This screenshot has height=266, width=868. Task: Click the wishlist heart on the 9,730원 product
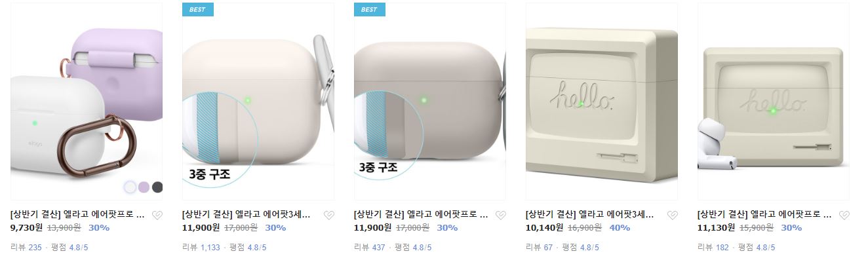tap(157, 215)
